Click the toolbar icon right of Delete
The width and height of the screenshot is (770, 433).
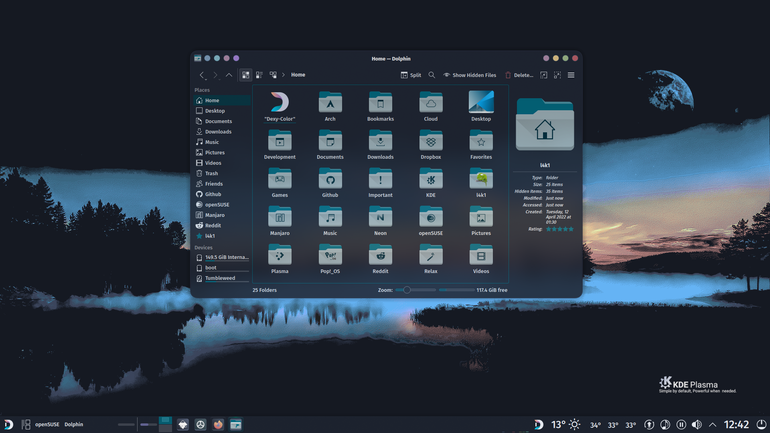coord(544,75)
